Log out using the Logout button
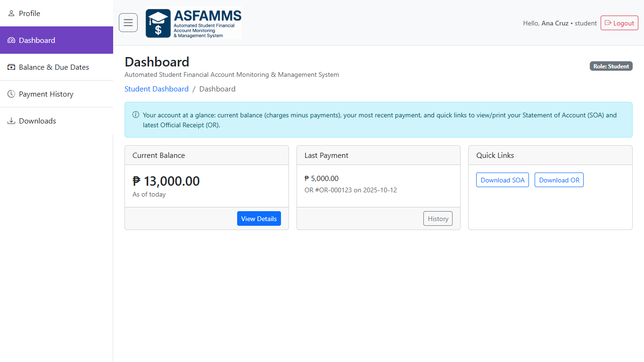Viewport: 644px width, 362px height. click(x=619, y=23)
